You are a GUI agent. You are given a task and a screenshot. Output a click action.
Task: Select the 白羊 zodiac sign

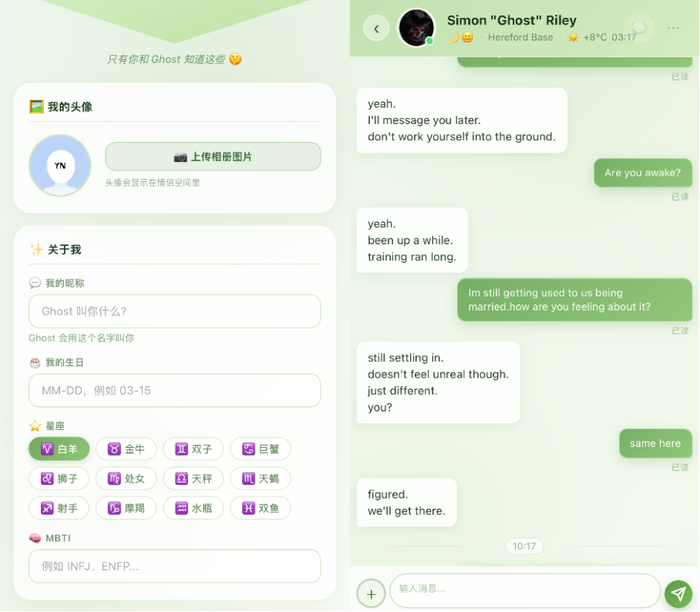59,449
